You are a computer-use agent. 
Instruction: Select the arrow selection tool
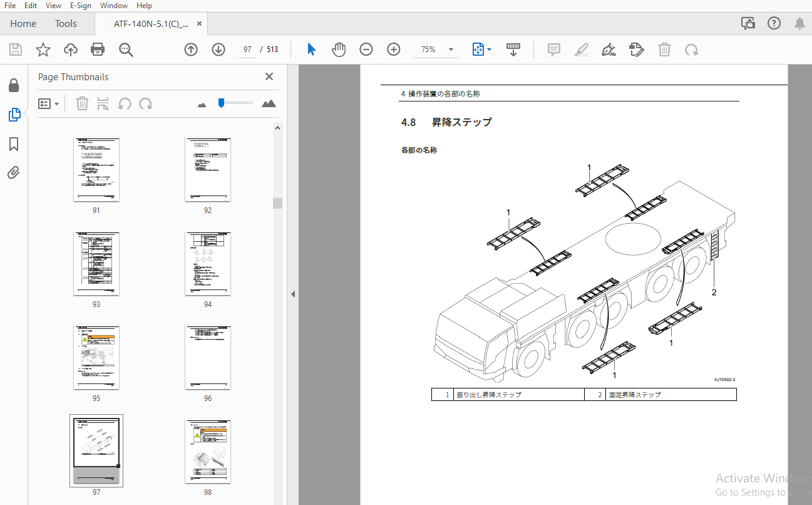click(311, 49)
